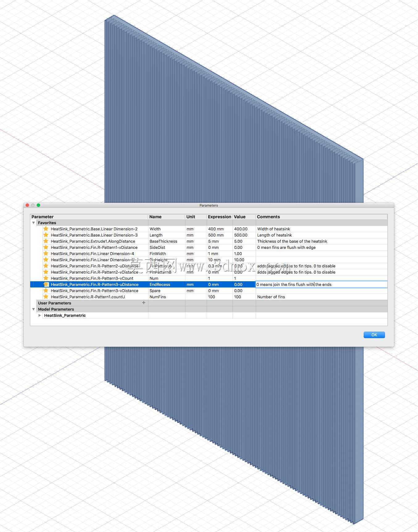Image resolution: width=418 pixels, height=532 pixels.
Task: Toggle favorite star on Spare row
Action: click(46, 291)
